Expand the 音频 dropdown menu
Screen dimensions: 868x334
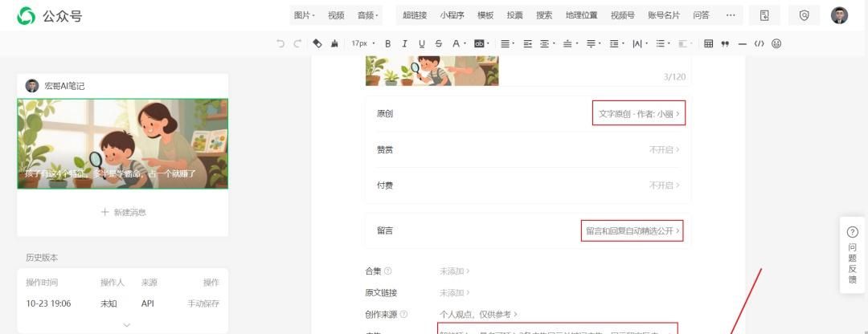[x=367, y=15]
